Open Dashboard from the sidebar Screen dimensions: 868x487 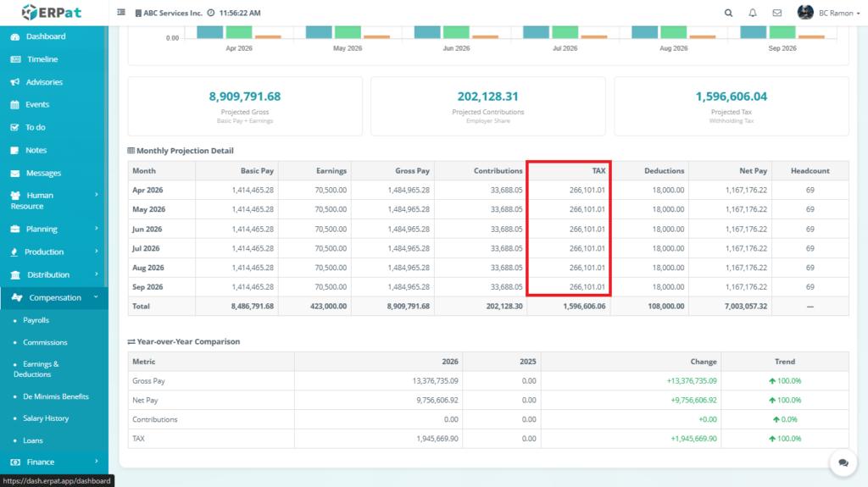click(x=45, y=36)
